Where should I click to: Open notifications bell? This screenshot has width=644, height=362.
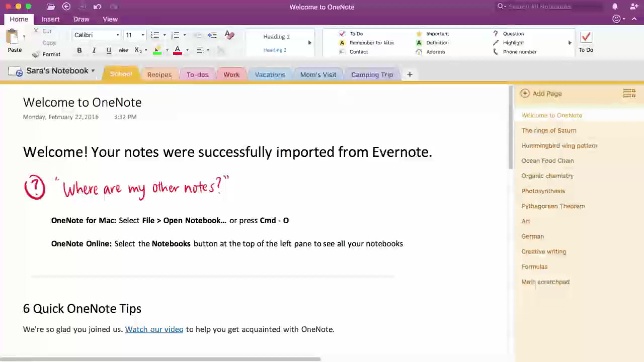tap(615, 7)
